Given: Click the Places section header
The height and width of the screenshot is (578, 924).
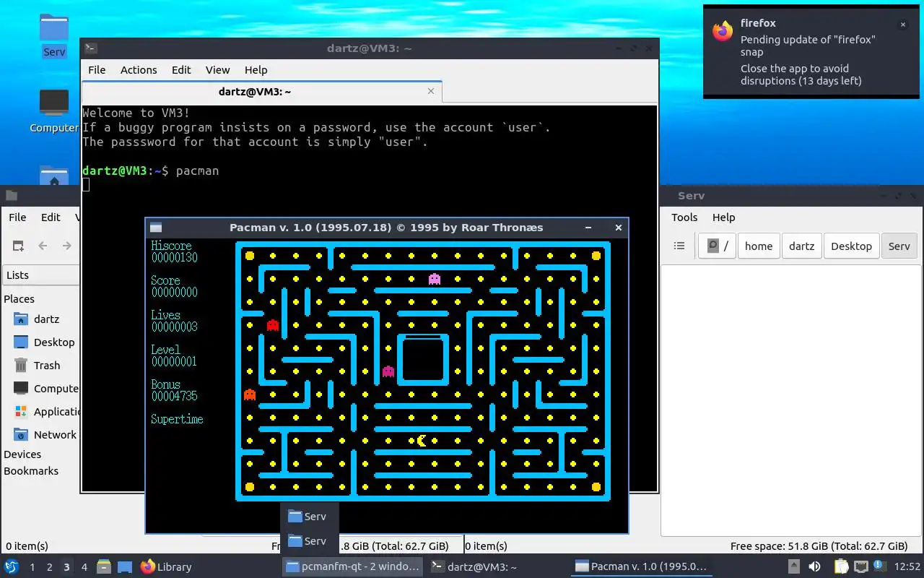Looking at the screenshot, I should [x=19, y=299].
